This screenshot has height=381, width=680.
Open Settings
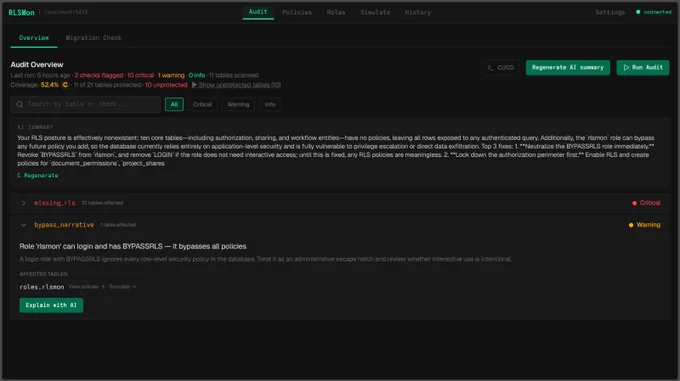(610, 12)
